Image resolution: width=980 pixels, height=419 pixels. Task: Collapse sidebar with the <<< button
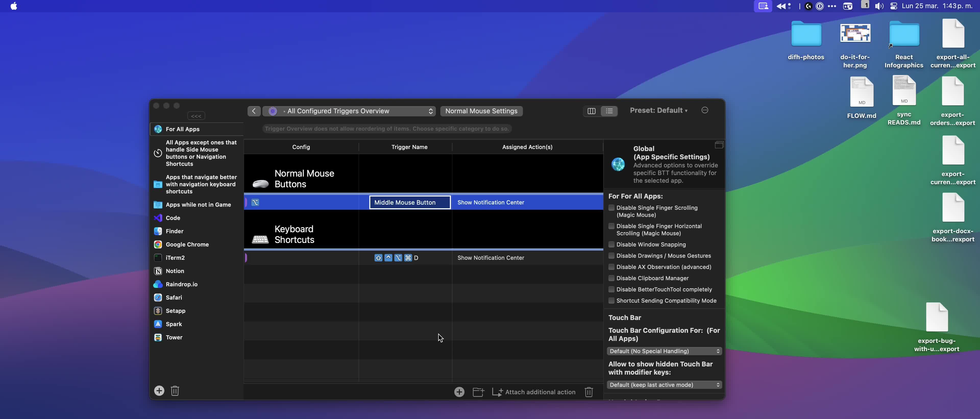[196, 116]
